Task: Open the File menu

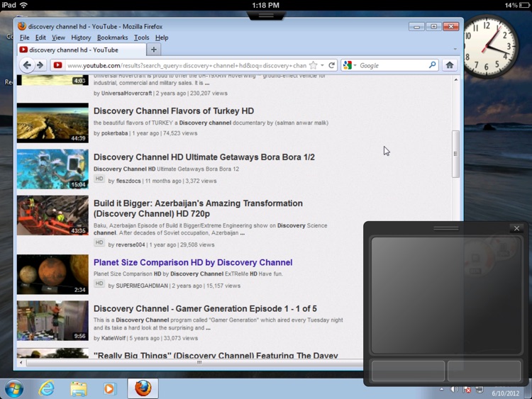Action: (24, 38)
